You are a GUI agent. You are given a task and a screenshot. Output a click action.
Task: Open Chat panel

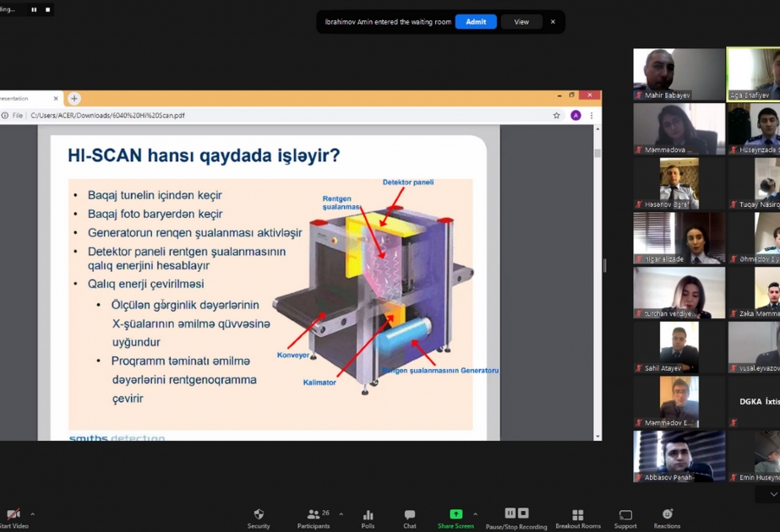(410, 518)
